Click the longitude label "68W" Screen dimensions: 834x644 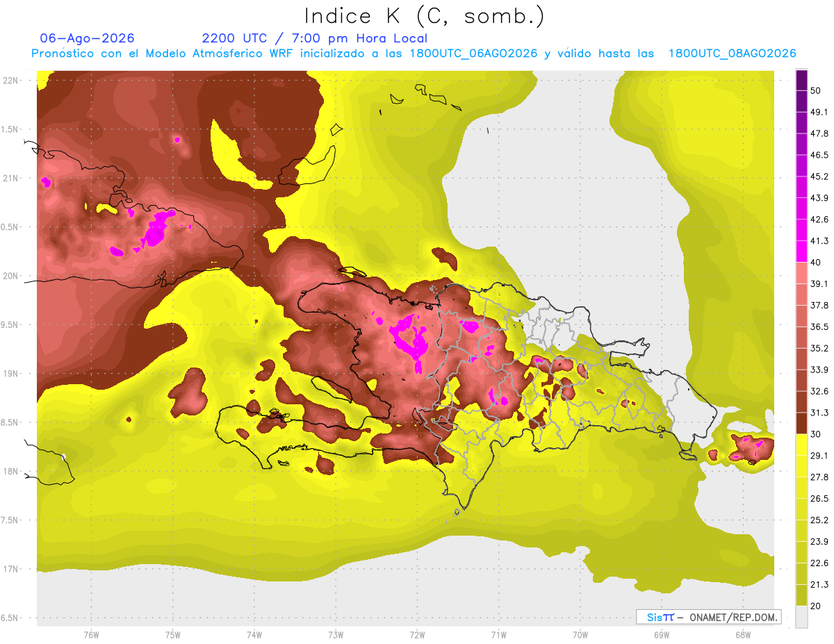pyautogui.click(x=742, y=635)
